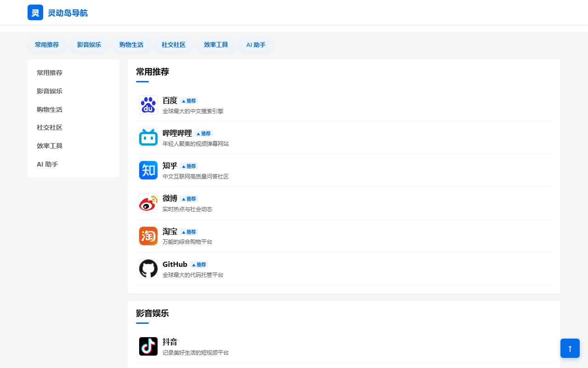Open the 微博 site title link

coord(170,198)
